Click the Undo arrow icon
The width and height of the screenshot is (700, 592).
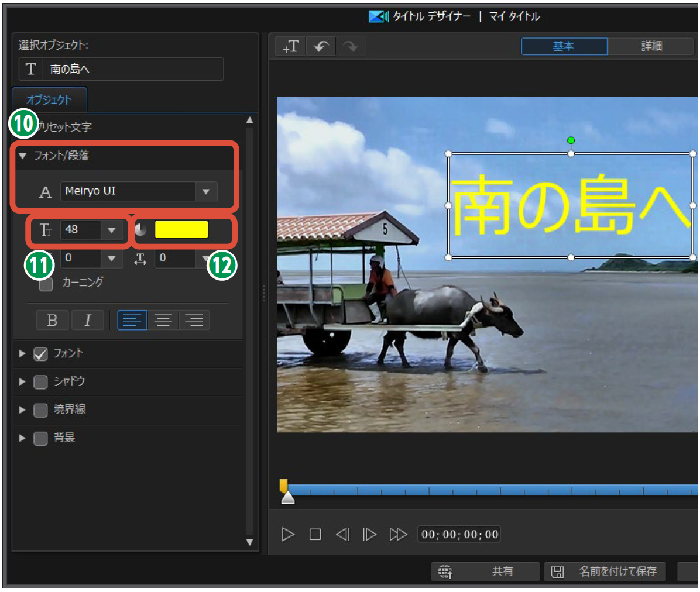coord(321,46)
